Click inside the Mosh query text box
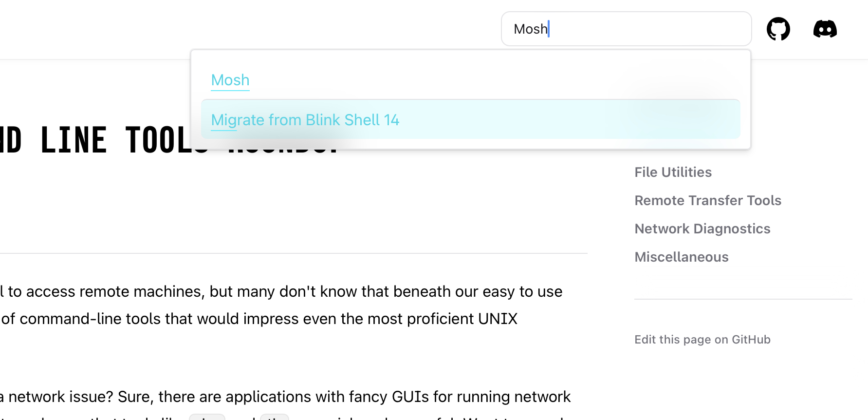This screenshot has width=868, height=420. tap(626, 29)
